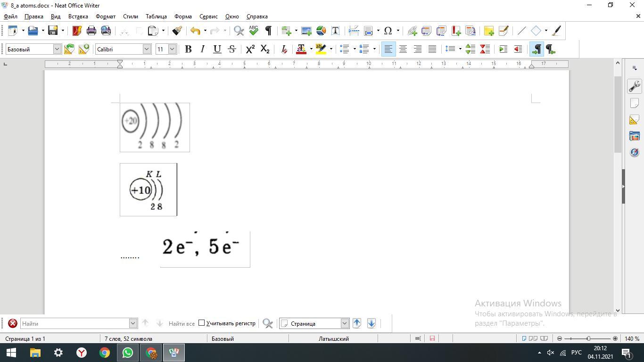Click the 'Латышский' language in status bar
644x362 pixels.
[x=333, y=338]
